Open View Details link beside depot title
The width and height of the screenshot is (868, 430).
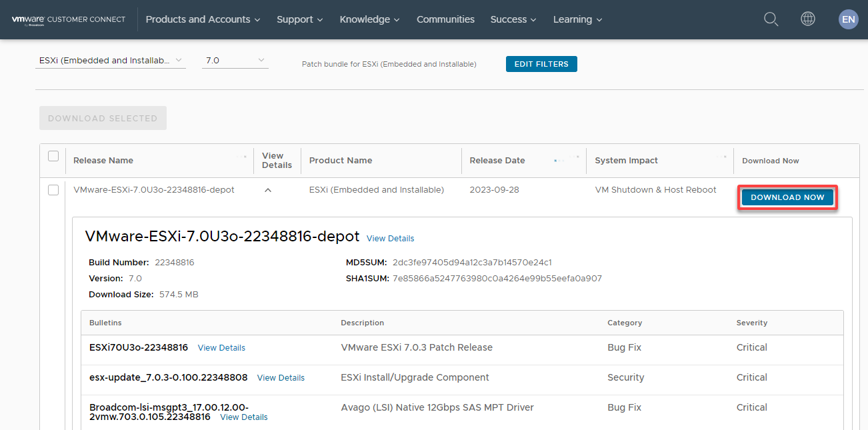tap(390, 239)
